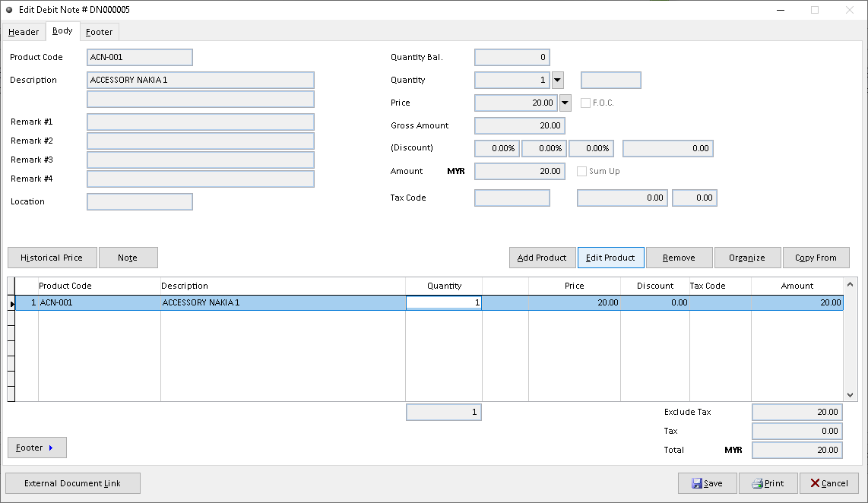
Task: Click the Exclude Tax total field
Action: 797,412
